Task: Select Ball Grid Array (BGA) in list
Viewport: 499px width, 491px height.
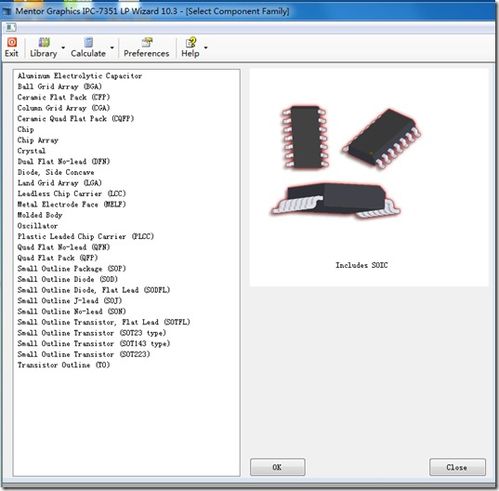Action: coord(60,87)
